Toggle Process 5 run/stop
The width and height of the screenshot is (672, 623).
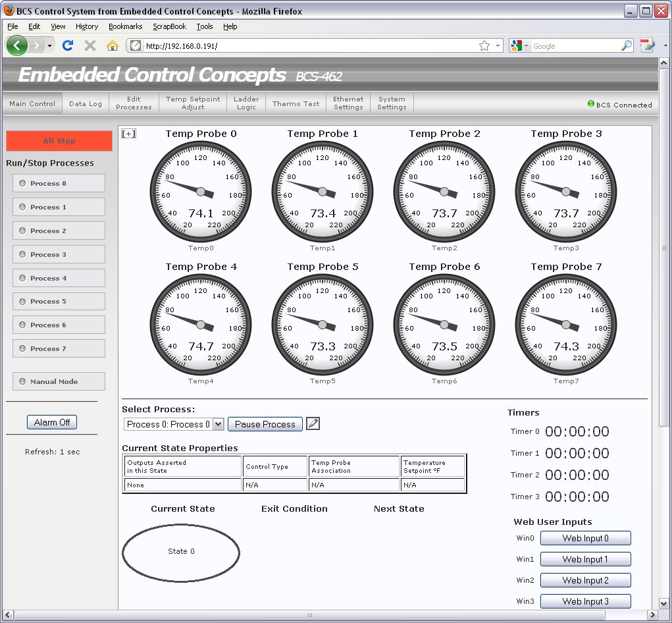[59, 302]
